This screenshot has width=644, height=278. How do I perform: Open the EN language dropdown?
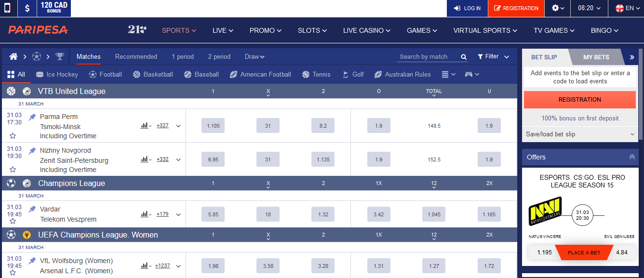tap(627, 8)
